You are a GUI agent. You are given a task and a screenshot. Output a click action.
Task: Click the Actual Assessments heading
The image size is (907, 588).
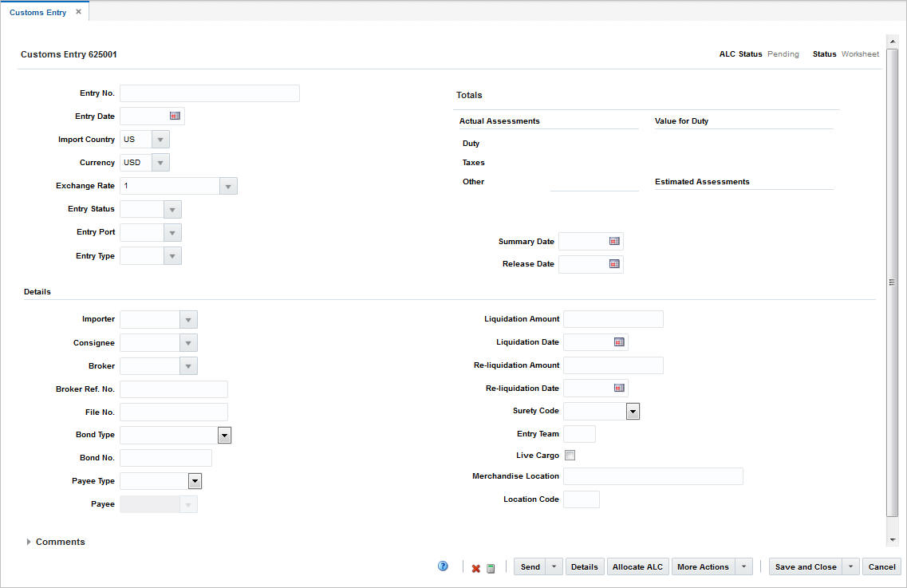[x=499, y=121]
